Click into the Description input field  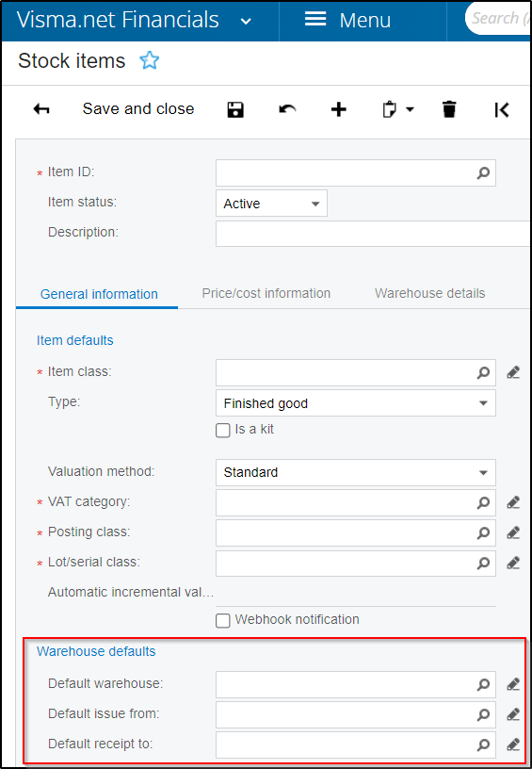[373, 234]
